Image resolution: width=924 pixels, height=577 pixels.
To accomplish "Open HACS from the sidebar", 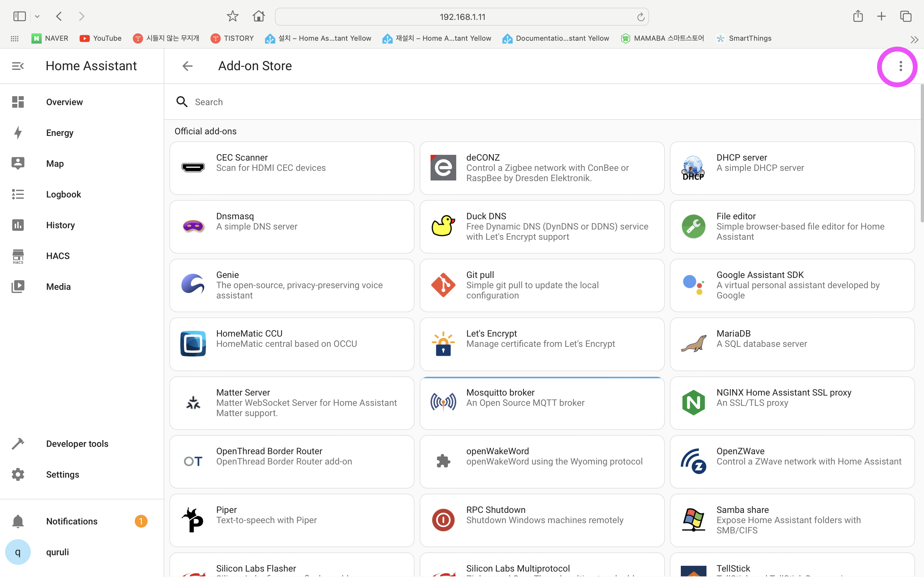I will (x=58, y=256).
